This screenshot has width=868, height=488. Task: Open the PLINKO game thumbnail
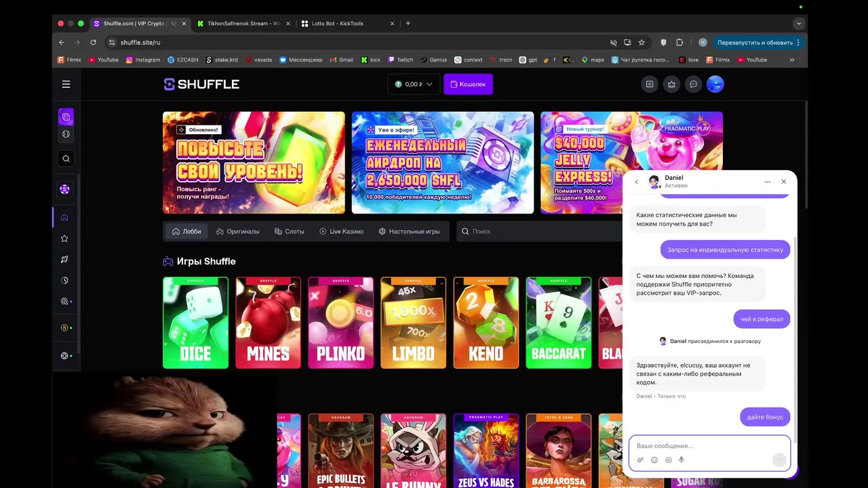click(340, 323)
